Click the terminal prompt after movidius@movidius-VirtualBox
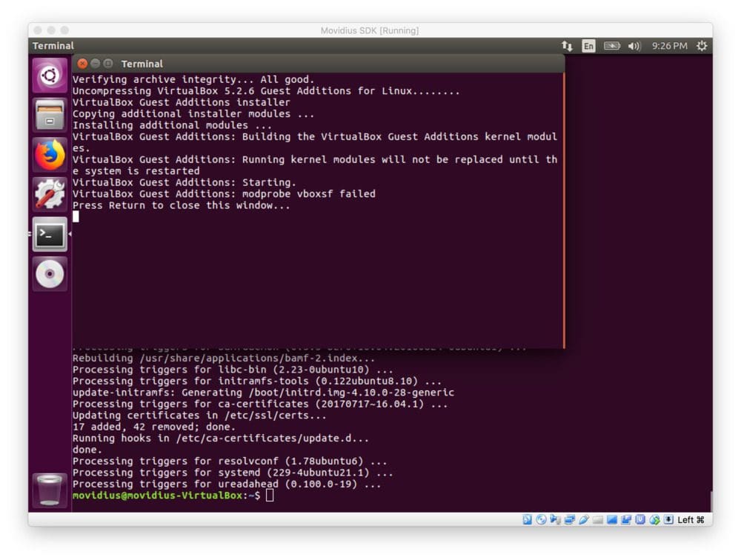 (270, 495)
